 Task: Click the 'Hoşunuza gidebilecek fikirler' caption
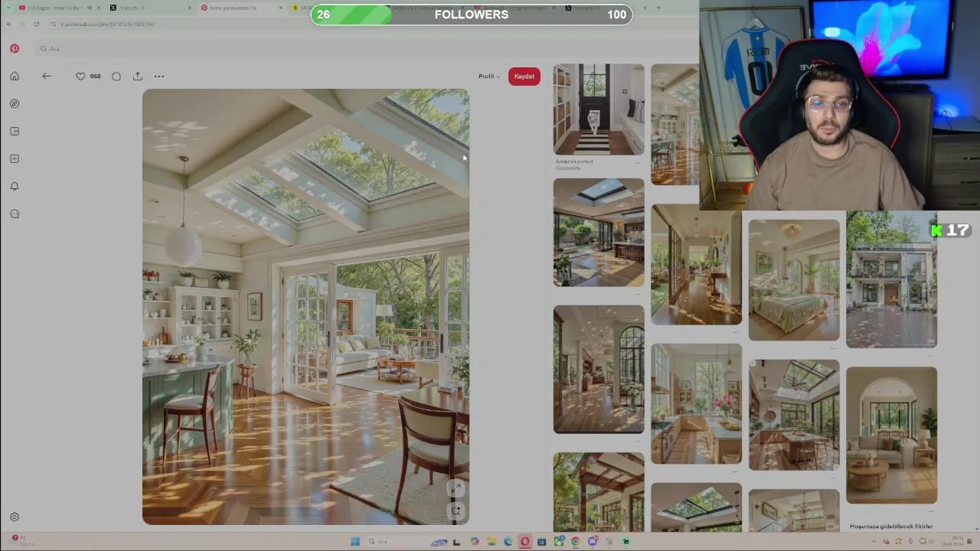(x=891, y=526)
